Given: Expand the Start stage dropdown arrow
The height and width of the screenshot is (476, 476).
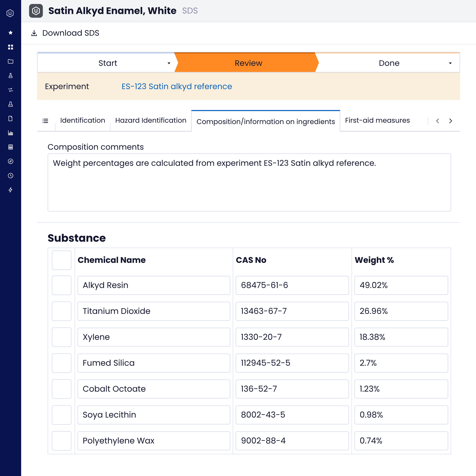Looking at the screenshot, I should tap(169, 63).
